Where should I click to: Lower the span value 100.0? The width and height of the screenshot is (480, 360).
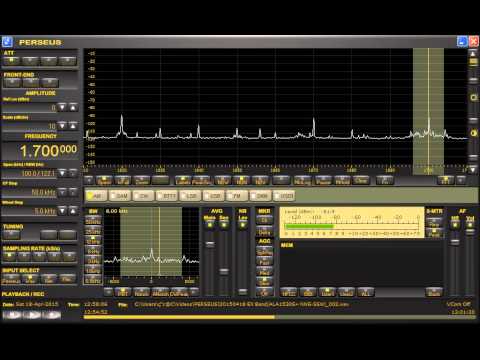[x=62, y=173]
